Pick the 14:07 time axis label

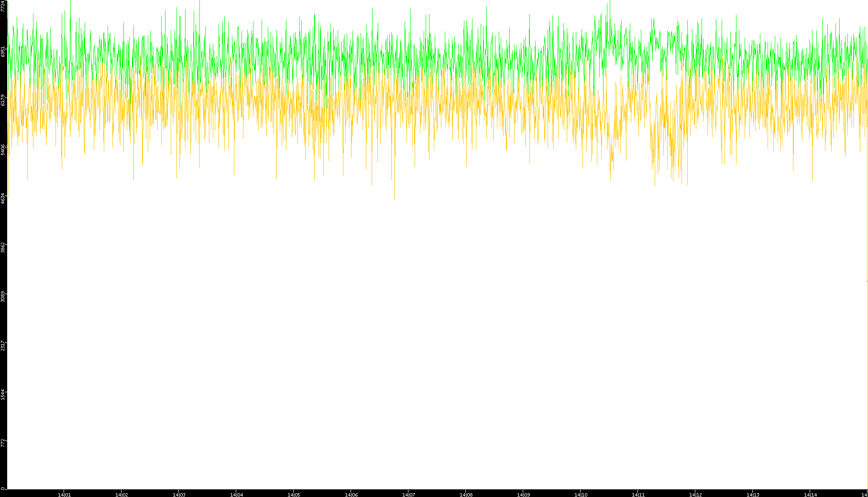coord(408,495)
